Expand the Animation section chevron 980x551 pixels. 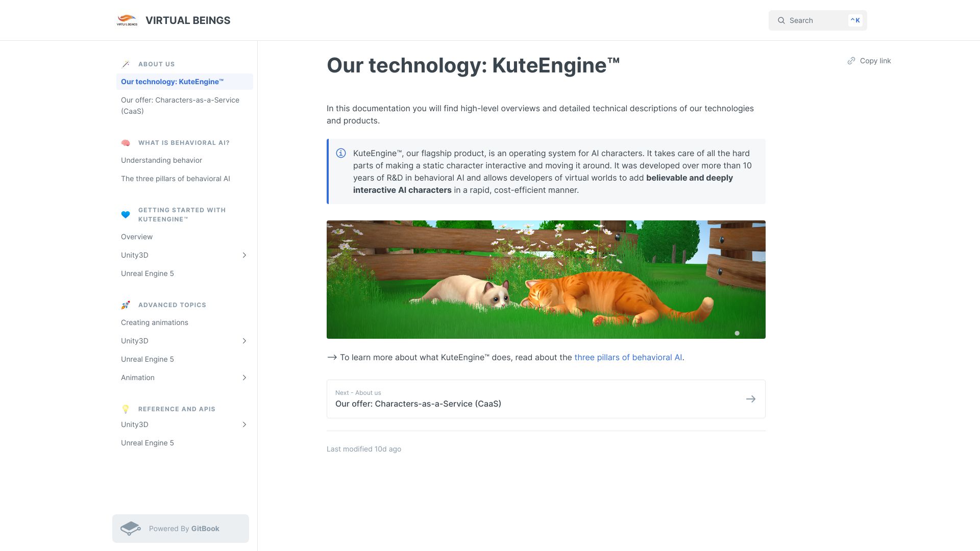[244, 378]
